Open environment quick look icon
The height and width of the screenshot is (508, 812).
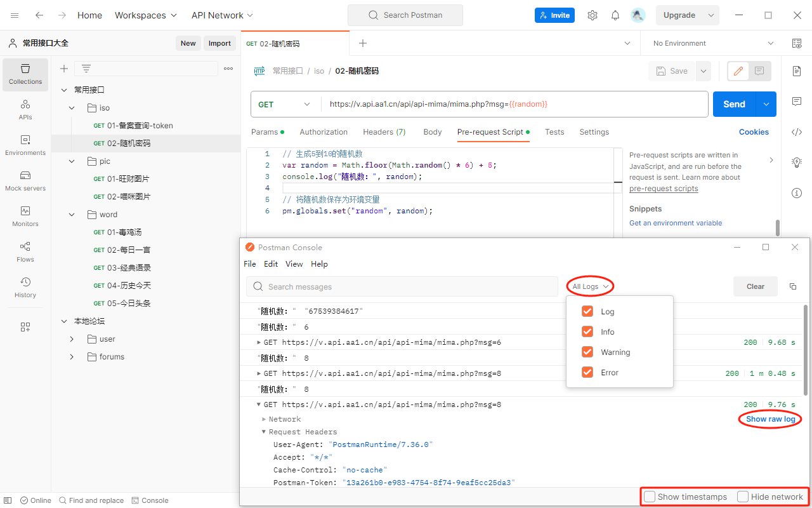pyautogui.click(x=797, y=43)
